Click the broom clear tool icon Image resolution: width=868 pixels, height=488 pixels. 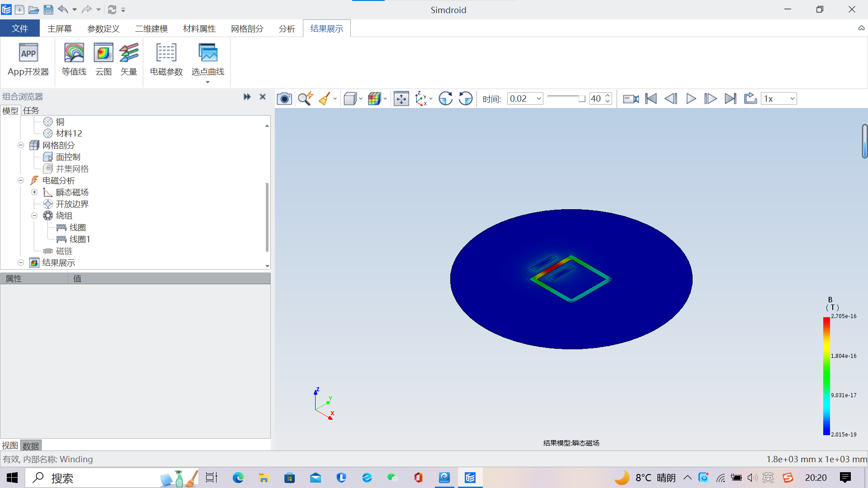click(324, 99)
